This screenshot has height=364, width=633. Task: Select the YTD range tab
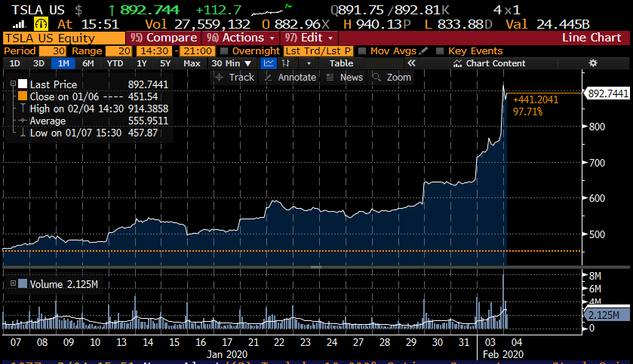coord(115,63)
